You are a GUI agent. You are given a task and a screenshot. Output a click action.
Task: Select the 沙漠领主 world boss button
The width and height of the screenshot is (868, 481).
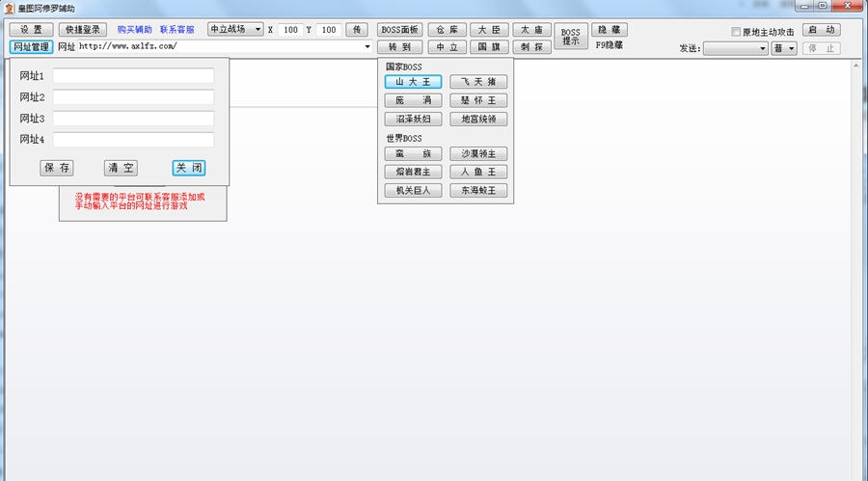click(478, 154)
